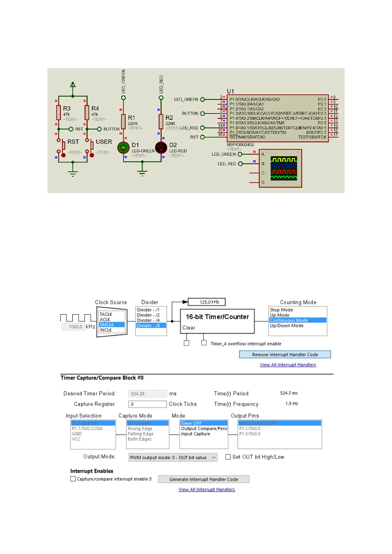Select ACLK clock source
This screenshot has height=554, width=392.
click(x=112, y=319)
